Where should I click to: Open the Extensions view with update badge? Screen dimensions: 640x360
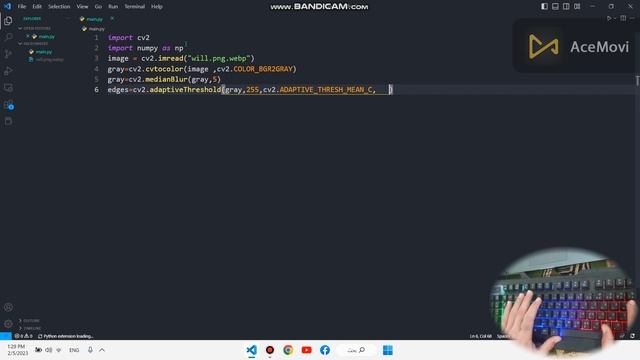point(8,104)
